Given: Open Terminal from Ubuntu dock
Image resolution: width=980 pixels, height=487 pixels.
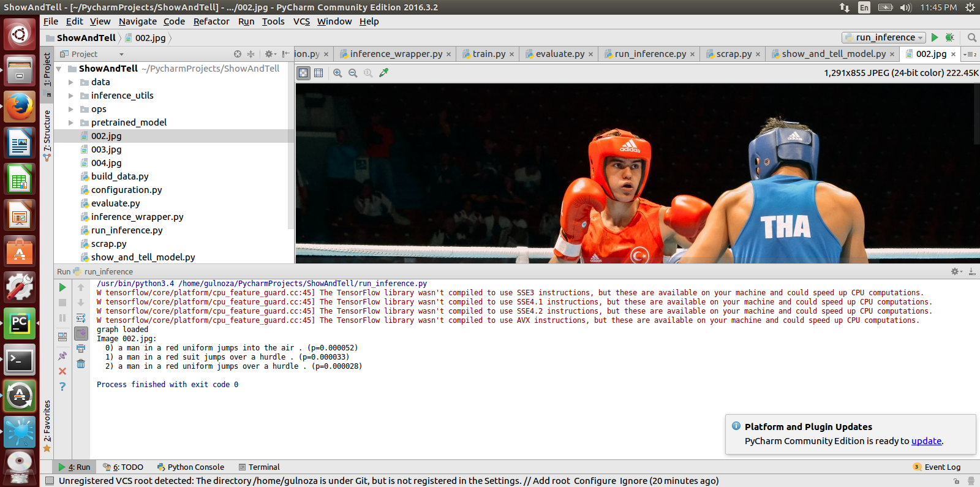Looking at the screenshot, I should (x=20, y=360).
